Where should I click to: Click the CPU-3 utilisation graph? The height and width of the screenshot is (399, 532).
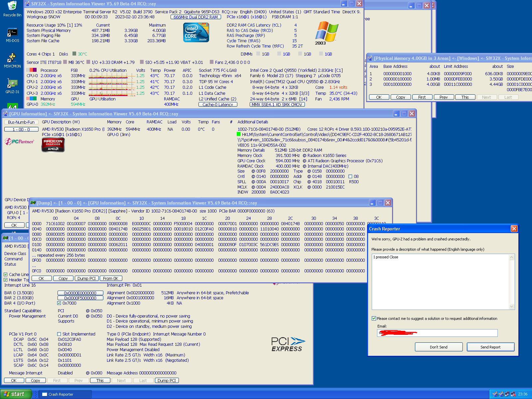tap(111, 93)
